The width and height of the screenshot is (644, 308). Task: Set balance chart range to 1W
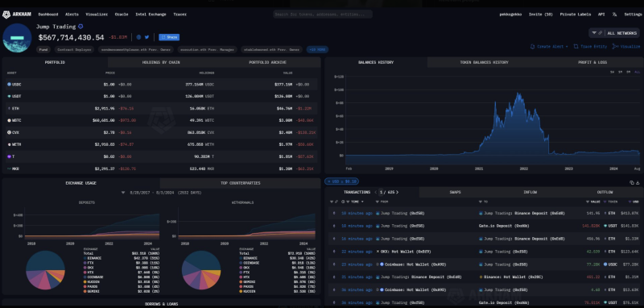[612, 72]
